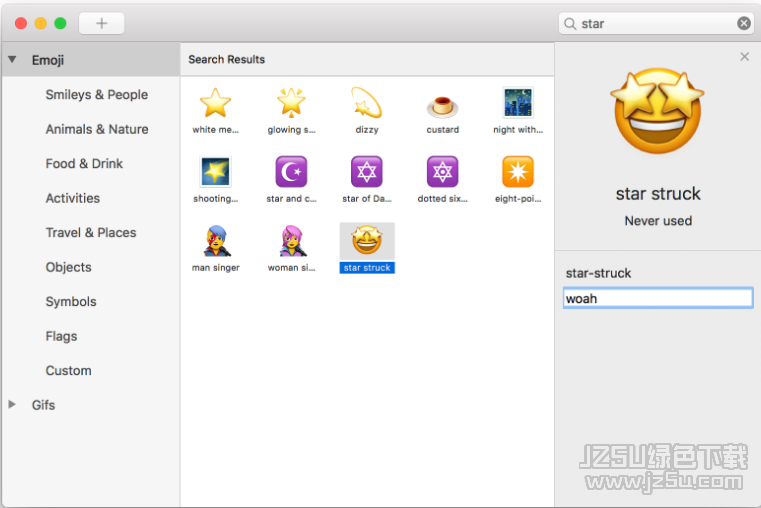Screen dimensions: 761x508
Task: Click the red close window button
Action: click(21, 23)
